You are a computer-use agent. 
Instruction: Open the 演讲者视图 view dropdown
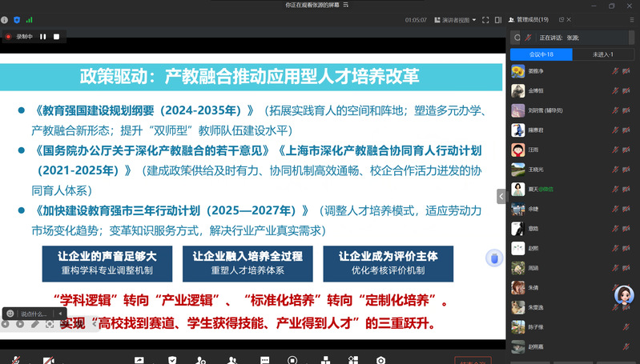tap(455, 20)
